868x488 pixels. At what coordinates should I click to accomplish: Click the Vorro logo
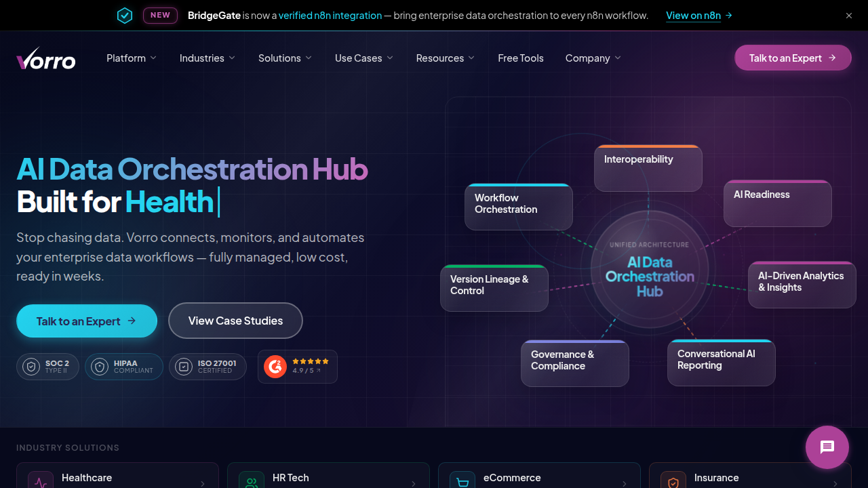click(x=46, y=58)
